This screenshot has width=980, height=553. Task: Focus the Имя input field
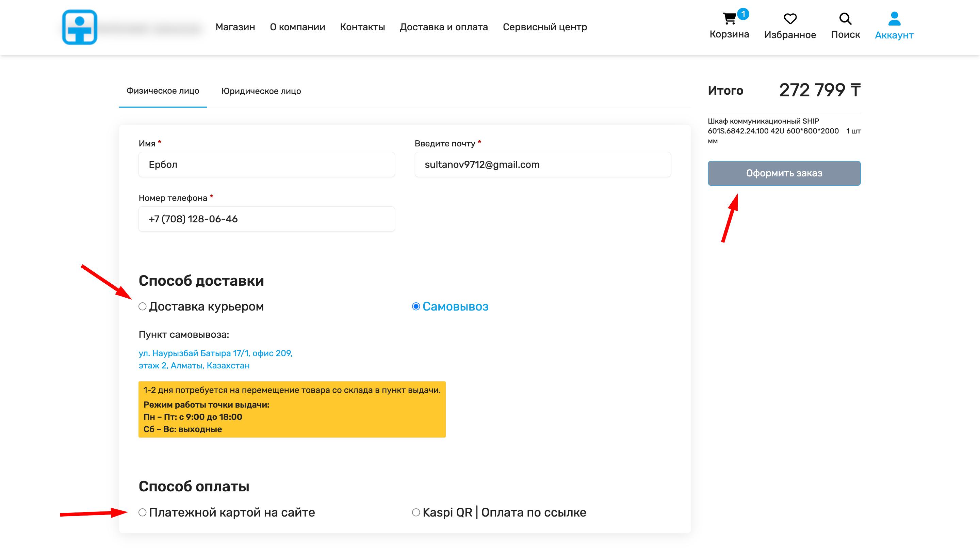coord(267,164)
